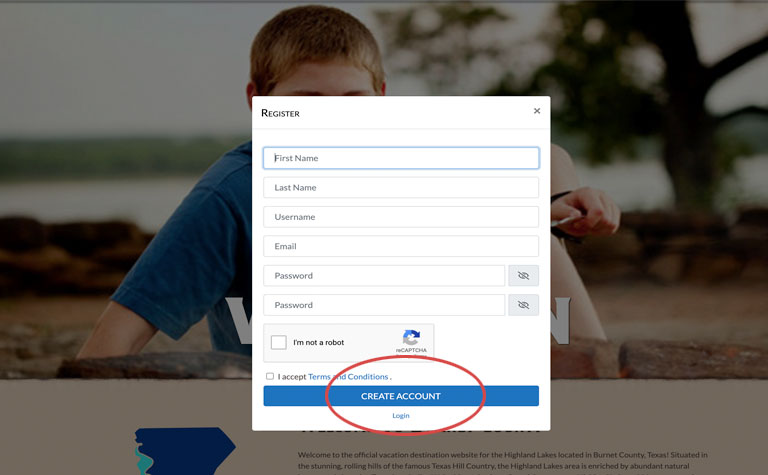The image size is (768, 475).
Task: Click the blue county map graphic
Action: pos(185,451)
